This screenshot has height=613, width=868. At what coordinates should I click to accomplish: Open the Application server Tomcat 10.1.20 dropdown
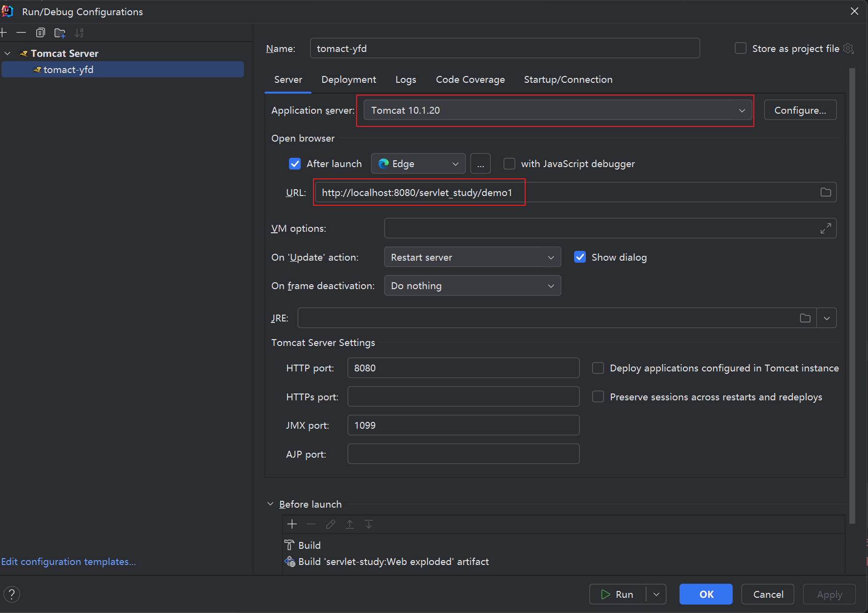[x=558, y=110]
